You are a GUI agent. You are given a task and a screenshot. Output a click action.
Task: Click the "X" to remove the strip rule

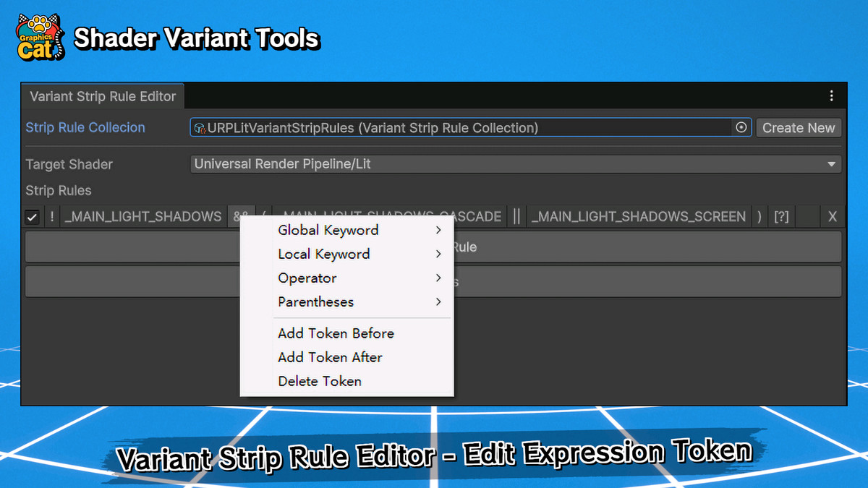click(832, 215)
